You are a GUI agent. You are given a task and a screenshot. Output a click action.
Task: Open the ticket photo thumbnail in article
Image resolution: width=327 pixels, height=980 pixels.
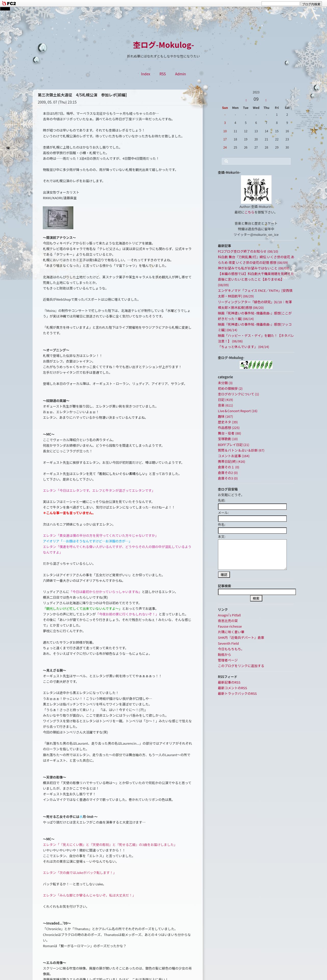58,218
